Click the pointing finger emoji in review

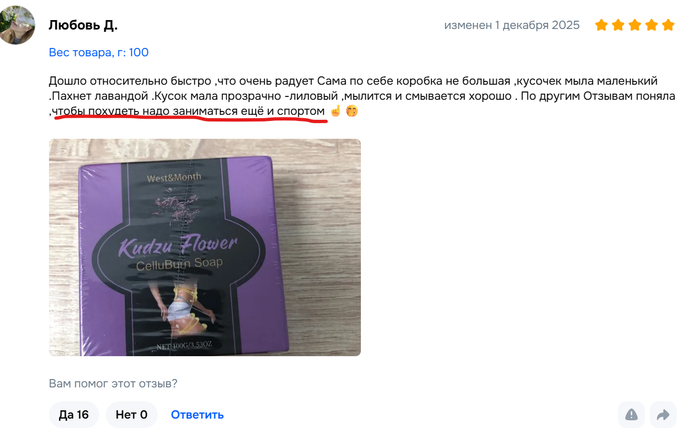coord(335,110)
